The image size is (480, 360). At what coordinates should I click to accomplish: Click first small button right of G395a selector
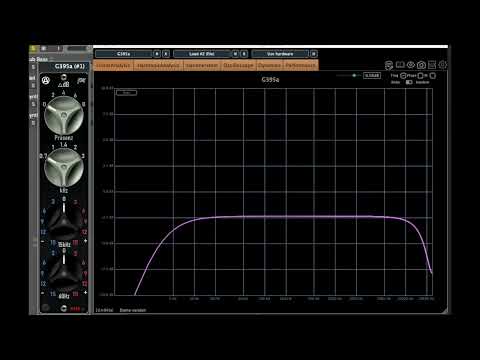coord(157,54)
